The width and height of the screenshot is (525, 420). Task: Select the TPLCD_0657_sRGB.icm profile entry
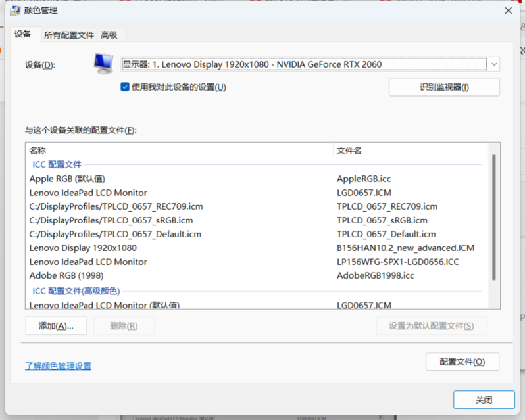pyautogui.click(x=111, y=220)
